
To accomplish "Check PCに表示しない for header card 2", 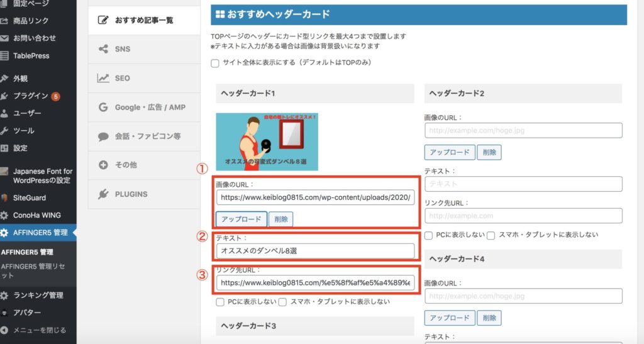I will (428, 235).
